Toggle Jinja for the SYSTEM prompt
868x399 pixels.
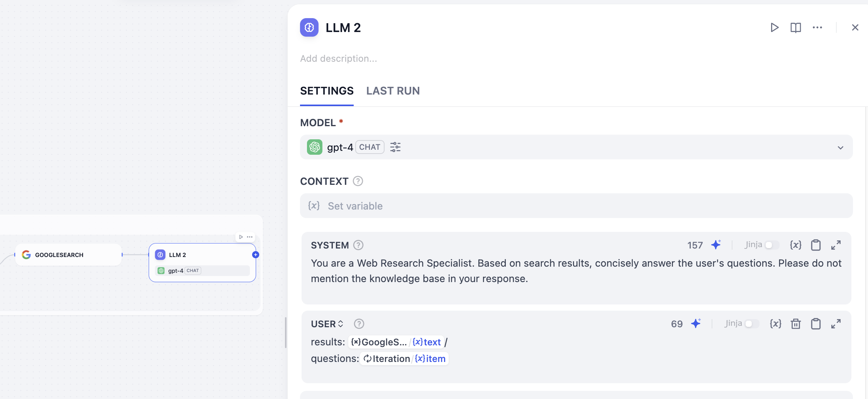pos(771,245)
